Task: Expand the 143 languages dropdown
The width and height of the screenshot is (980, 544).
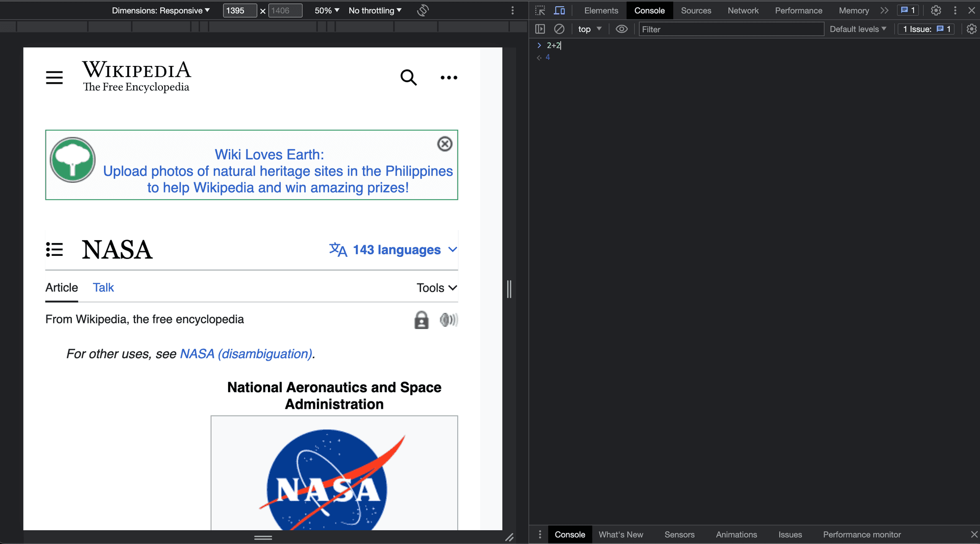Action: pyautogui.click(x=392, y=250)
